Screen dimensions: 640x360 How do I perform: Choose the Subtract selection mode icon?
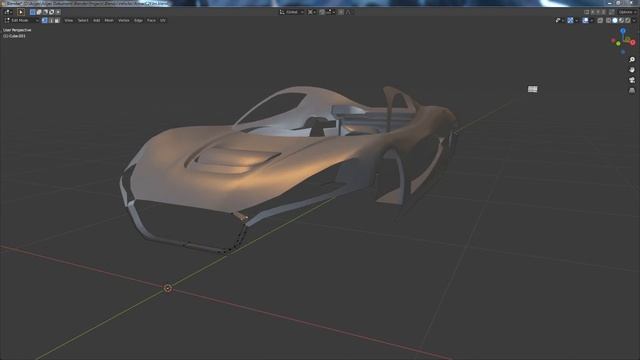pyautogui.click(x=45, y=12)
